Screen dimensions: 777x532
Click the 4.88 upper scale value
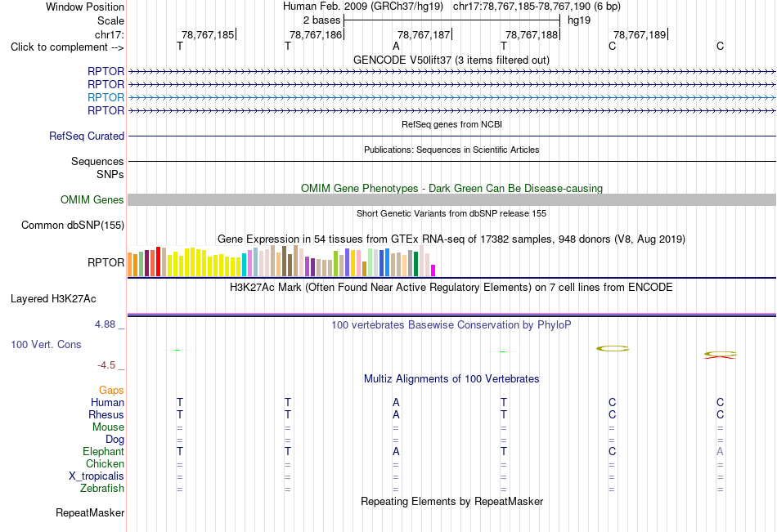pos(105,324)
